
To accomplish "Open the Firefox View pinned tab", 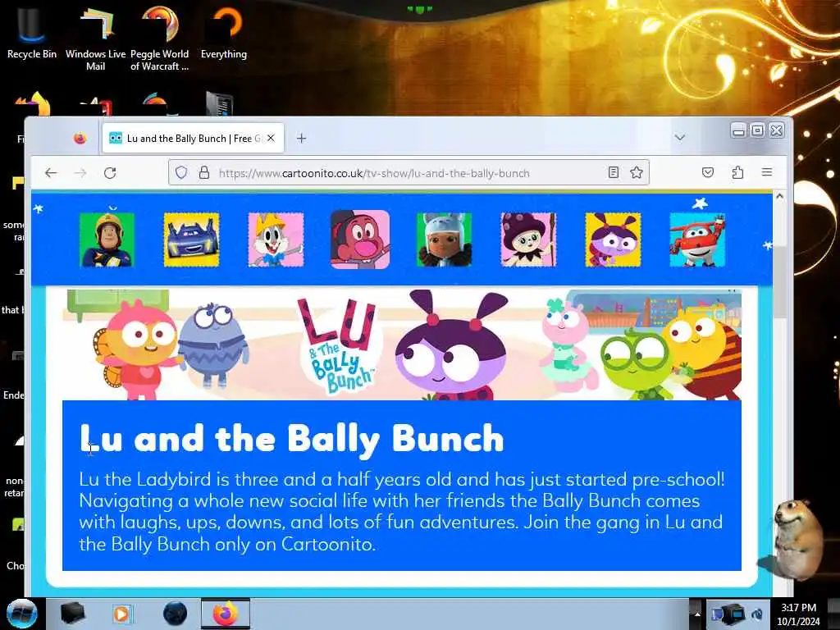I will click(x=80, y=139).
